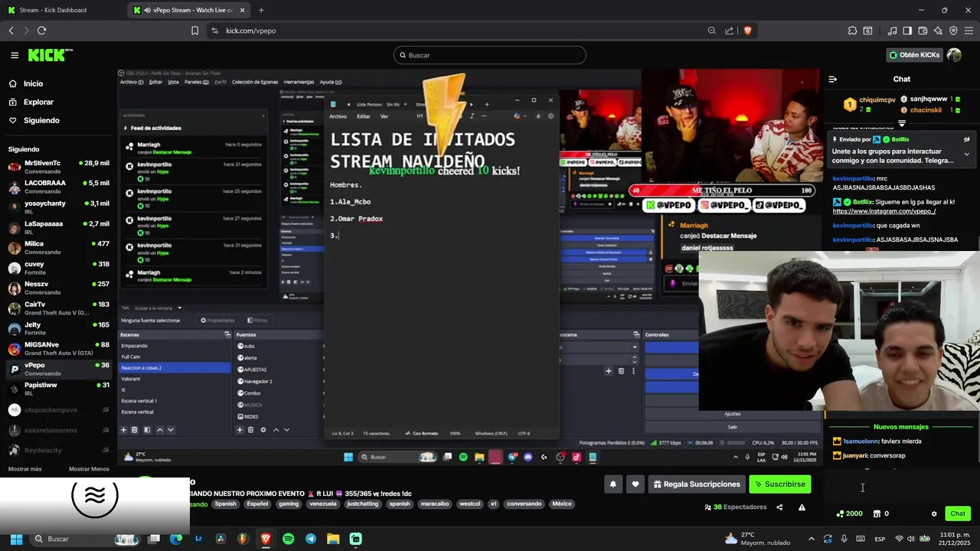Open the Kick shop icon
This screenshot has width=980, height=551.
[877, 514]
